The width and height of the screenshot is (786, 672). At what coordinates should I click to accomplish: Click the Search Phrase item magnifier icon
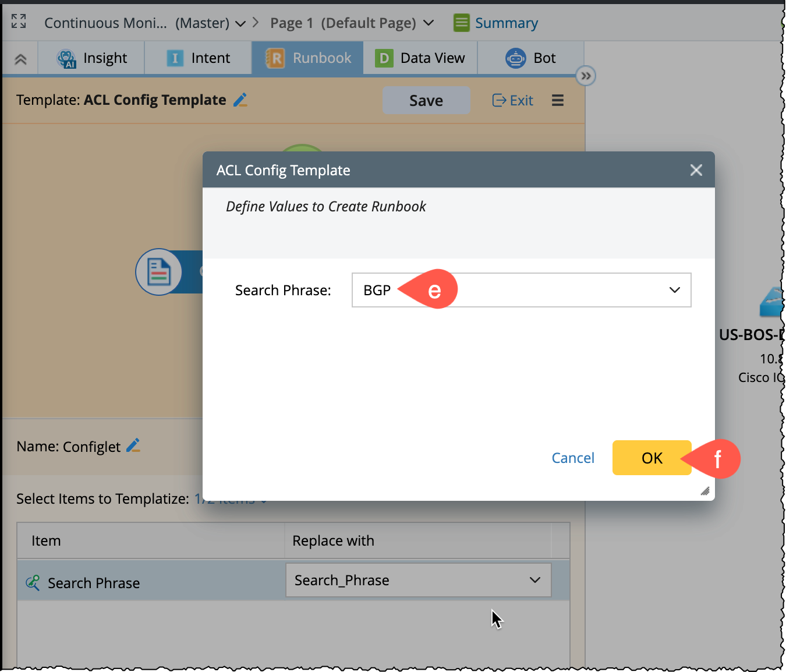(x=33, y=583)
